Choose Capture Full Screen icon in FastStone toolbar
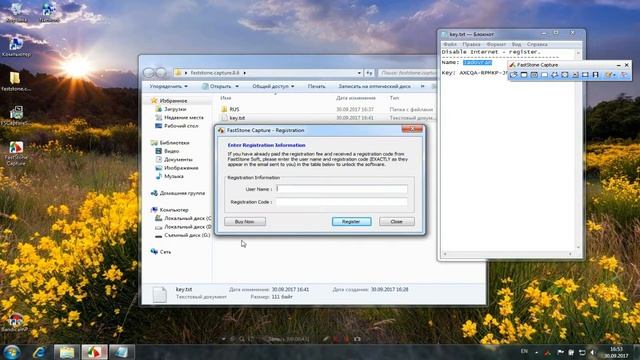 pos(565,75)
